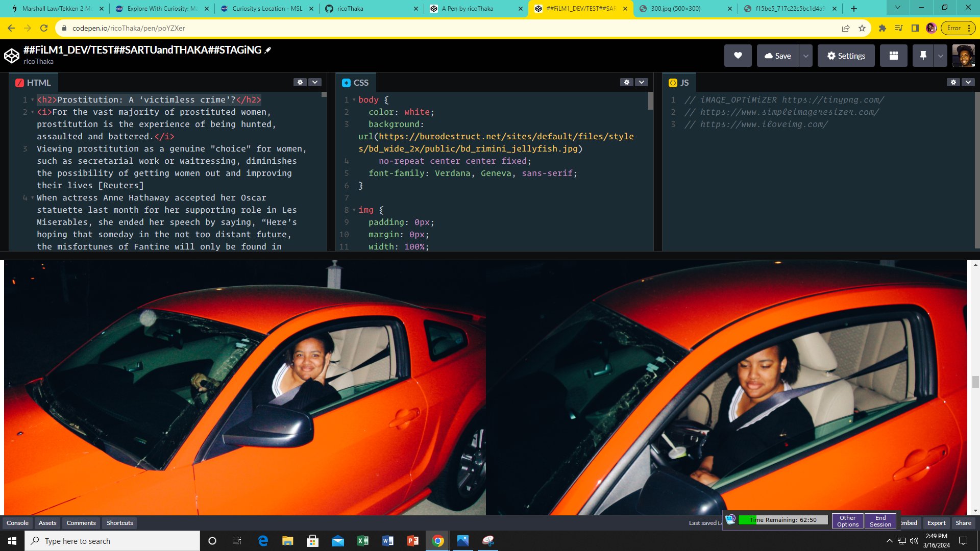Click the End Session button
The width and height of the screenshot is (980, 551).
click(x=880, y=521)
